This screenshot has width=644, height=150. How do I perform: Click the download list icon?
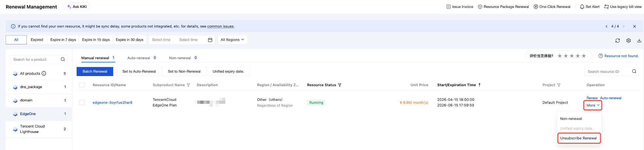tap(639, 40)
